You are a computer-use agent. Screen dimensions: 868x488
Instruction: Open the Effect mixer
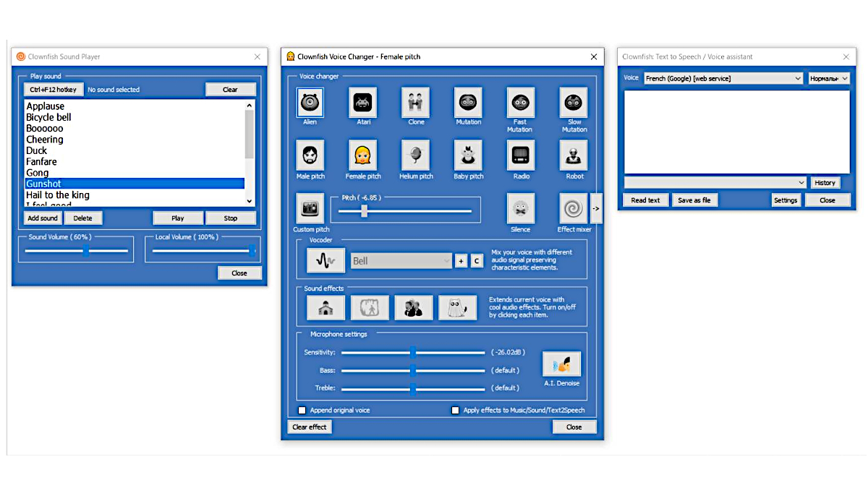574,209
